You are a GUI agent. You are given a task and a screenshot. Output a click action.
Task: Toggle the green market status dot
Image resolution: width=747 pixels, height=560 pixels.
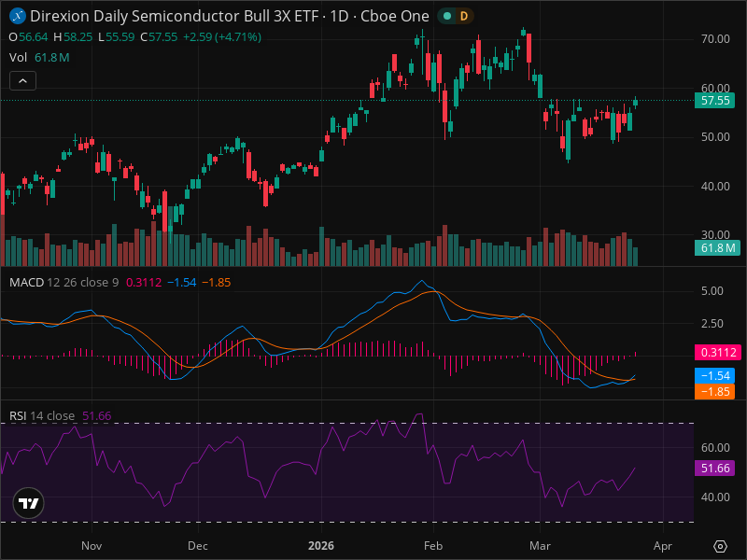[447, 16]
